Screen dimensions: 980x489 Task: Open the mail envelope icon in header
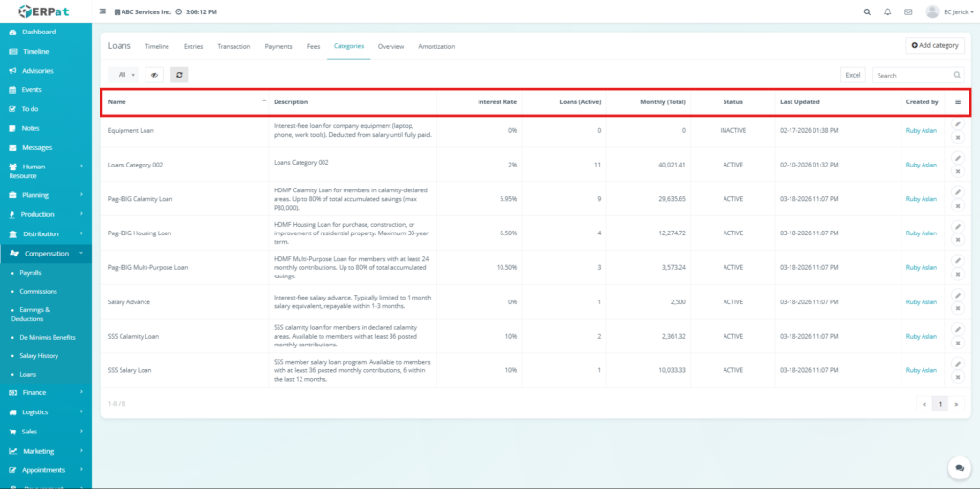(x=908, y=11)
